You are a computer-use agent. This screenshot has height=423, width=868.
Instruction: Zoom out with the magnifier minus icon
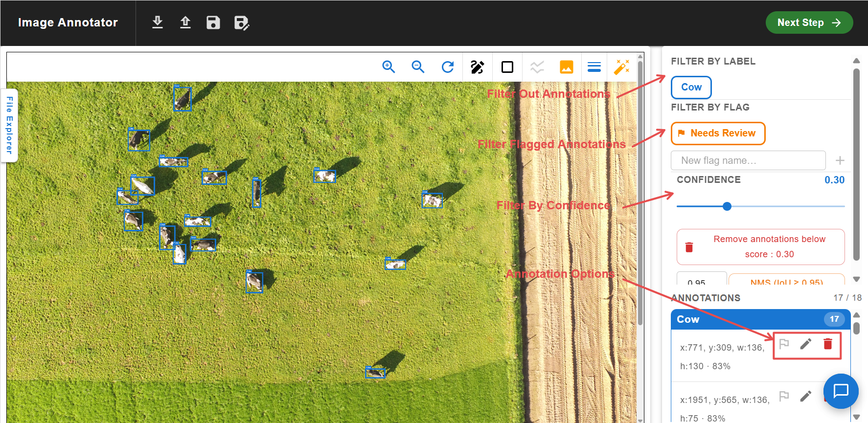point(418,67)
